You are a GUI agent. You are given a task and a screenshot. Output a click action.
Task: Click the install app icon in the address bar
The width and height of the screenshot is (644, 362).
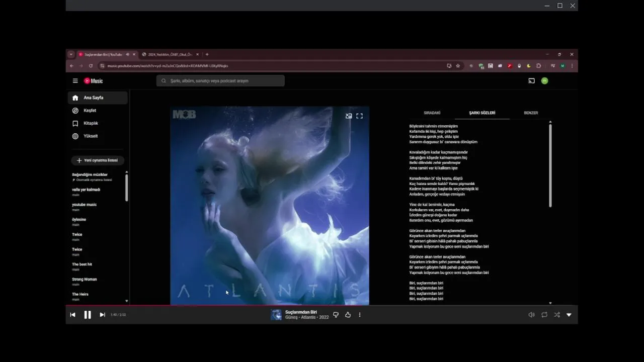(x=449, y=66)
